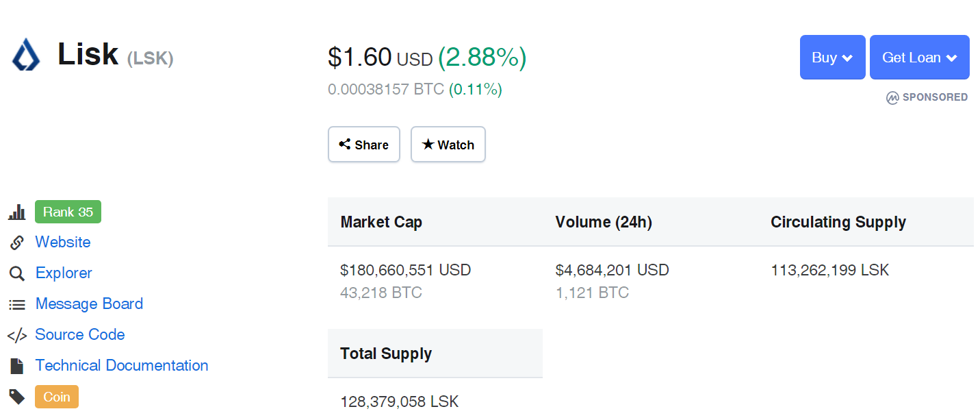
Task: Click the code brackets Source Code icon
Action: click(x=17, y=335)
